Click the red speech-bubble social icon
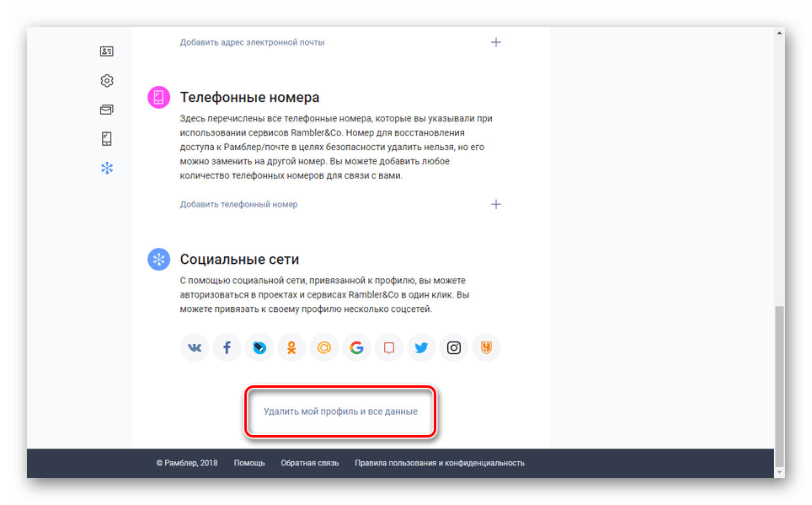The width and height of the screenshot is (812, 505). pos(388,347)
